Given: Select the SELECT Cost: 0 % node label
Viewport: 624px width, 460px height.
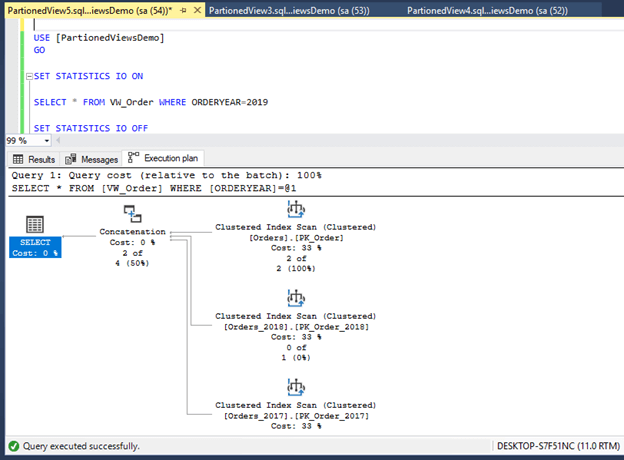Looking at the screenshot, I should [x=35, y=247].
